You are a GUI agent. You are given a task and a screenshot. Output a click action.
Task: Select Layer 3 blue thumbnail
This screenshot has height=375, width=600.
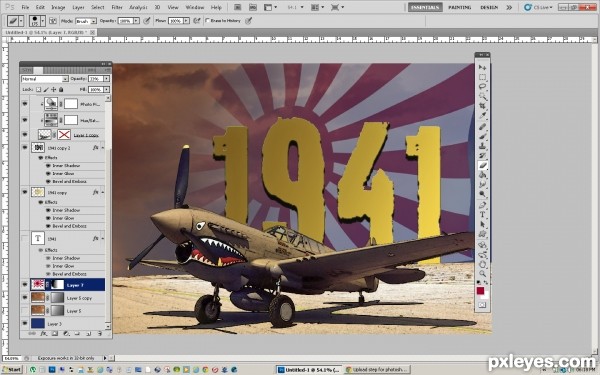coord(38,324)
